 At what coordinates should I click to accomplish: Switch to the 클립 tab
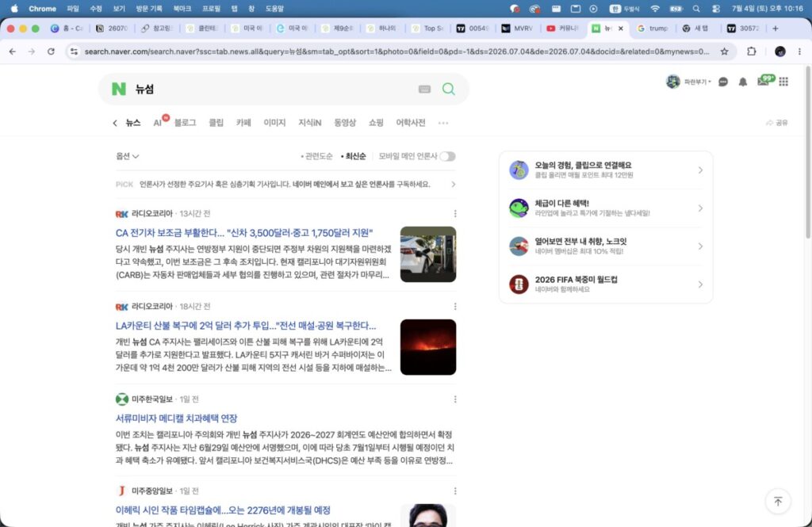point(216,123)
